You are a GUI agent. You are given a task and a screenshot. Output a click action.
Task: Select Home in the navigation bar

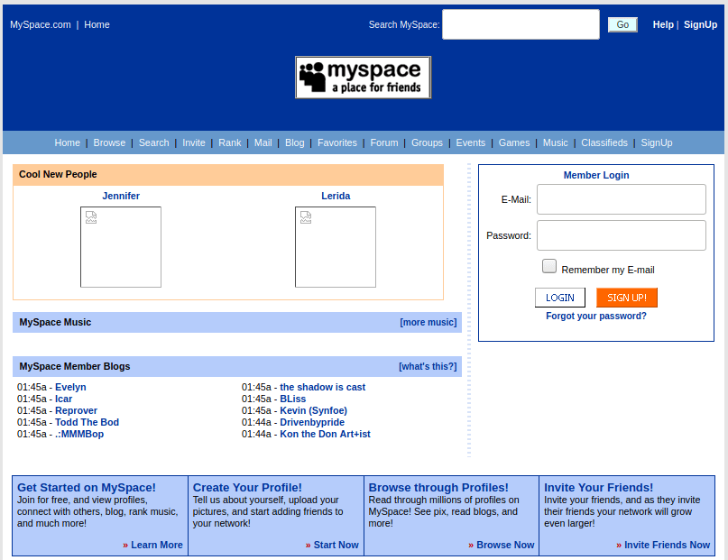tap(68, 142)
